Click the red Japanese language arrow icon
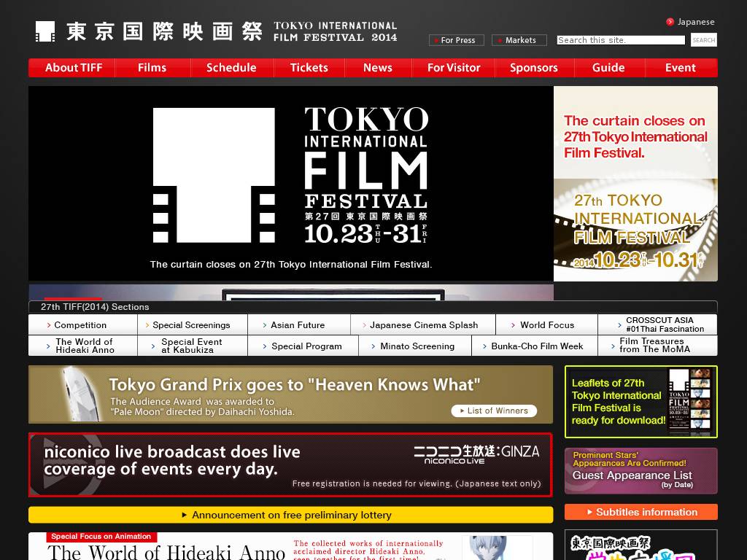Viewport: 747px width, 560px height. pos(670,22)
